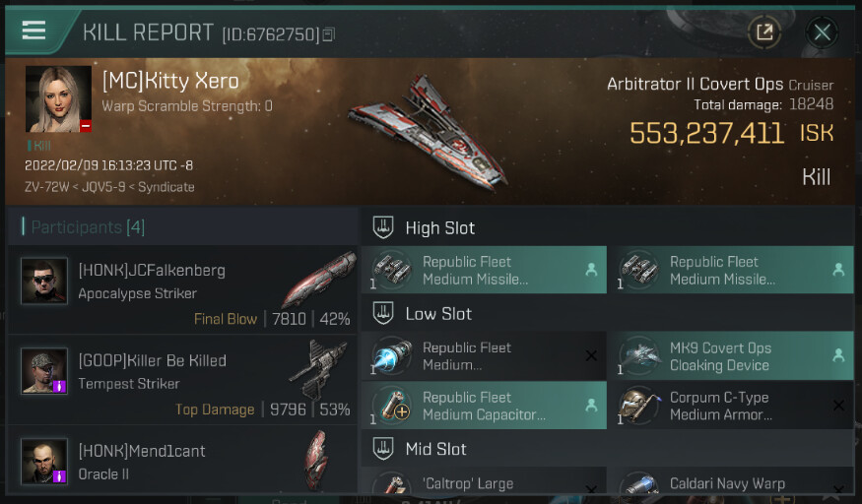This screenshot has width=862, height=504.
Task: Share the kill report externally
Action: coord(763,32)
